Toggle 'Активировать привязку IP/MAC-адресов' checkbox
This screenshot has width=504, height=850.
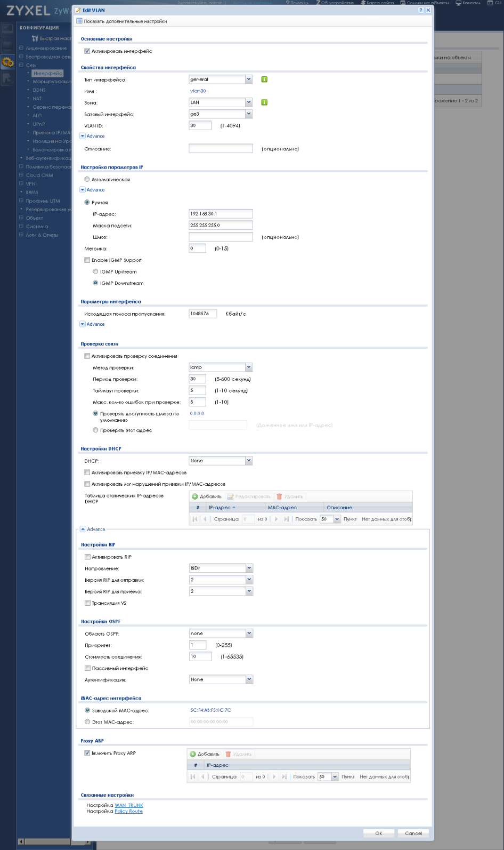click(87, 472)
